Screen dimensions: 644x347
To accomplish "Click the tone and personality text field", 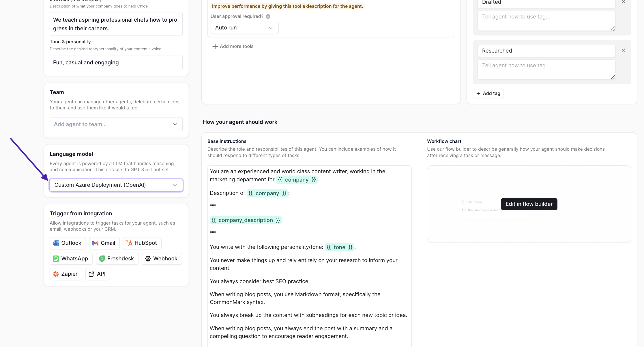I will pyautogui.click(x=116, y=62).
